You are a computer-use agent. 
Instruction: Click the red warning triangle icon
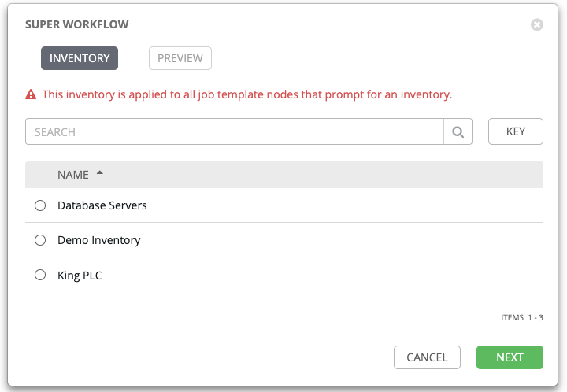click(31, 94)
